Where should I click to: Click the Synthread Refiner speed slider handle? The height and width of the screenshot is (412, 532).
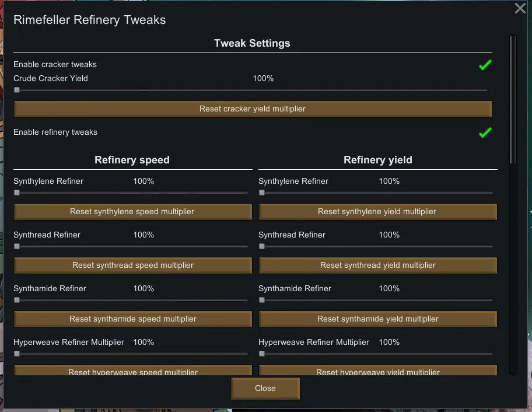click(17, 246)
